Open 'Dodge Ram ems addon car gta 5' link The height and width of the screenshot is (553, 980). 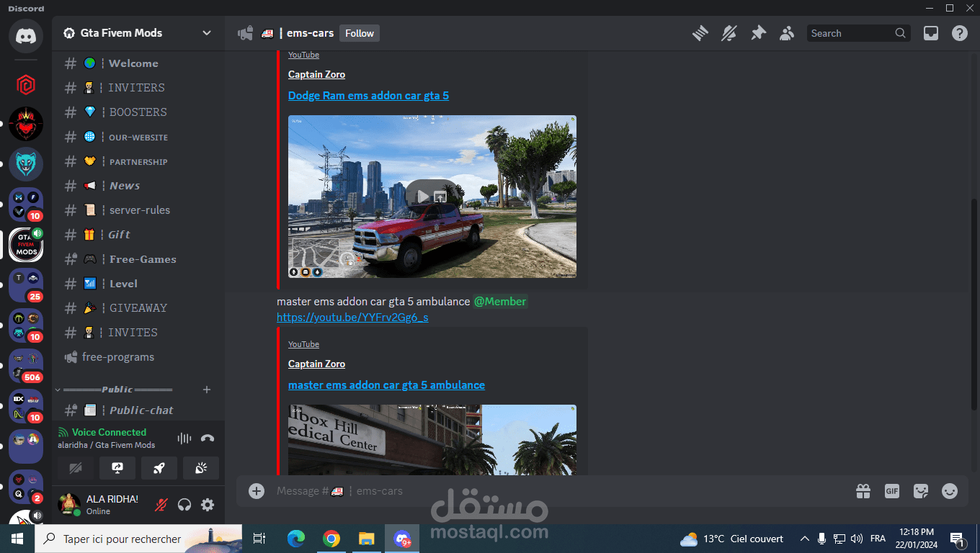pyautogui.click(x=368, y=96)
